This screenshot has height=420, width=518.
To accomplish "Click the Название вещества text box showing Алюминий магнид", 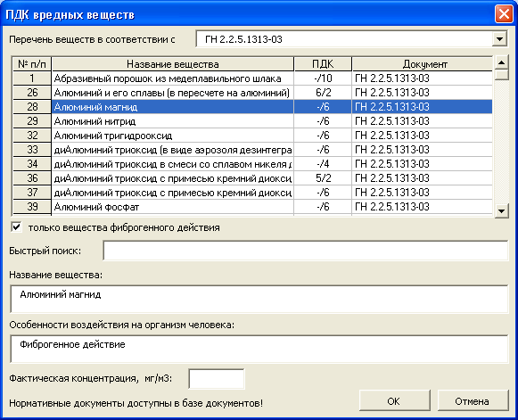I will point(259,299).
